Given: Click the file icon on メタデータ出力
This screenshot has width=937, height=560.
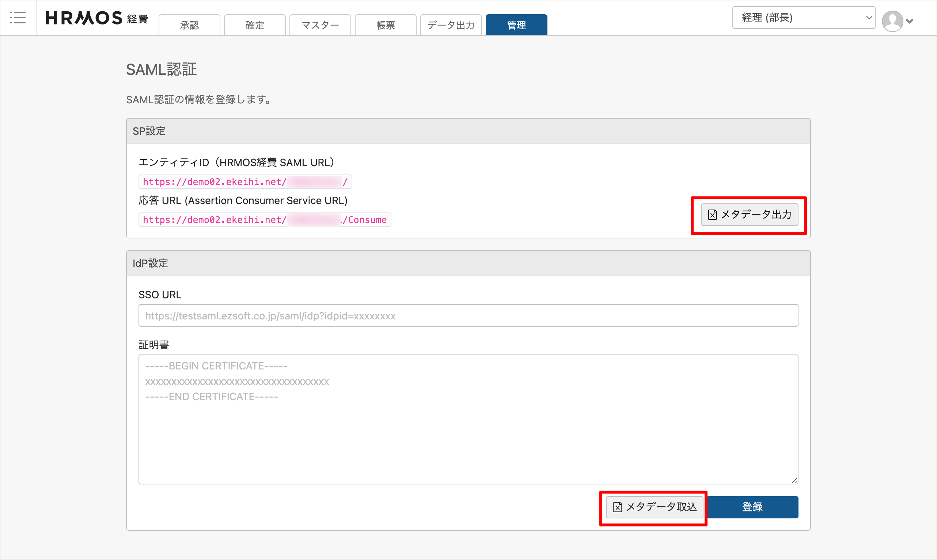Looking at the screenshot, I should 712,215.
